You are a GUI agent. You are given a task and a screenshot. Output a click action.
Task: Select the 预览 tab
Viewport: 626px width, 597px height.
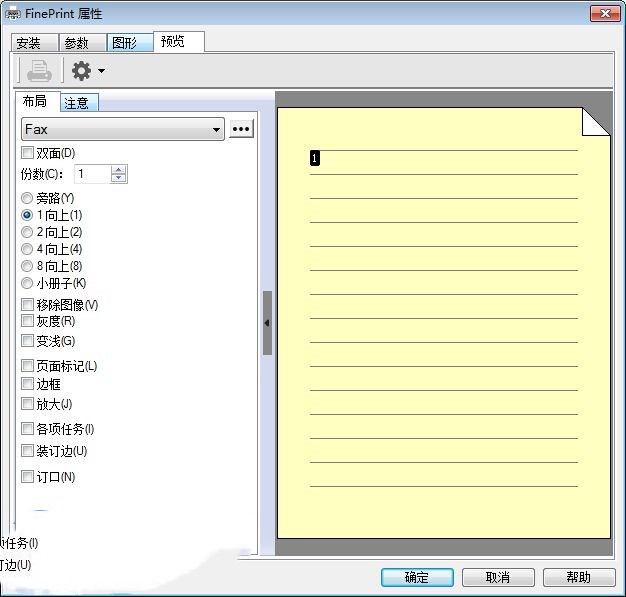point(179,42)
